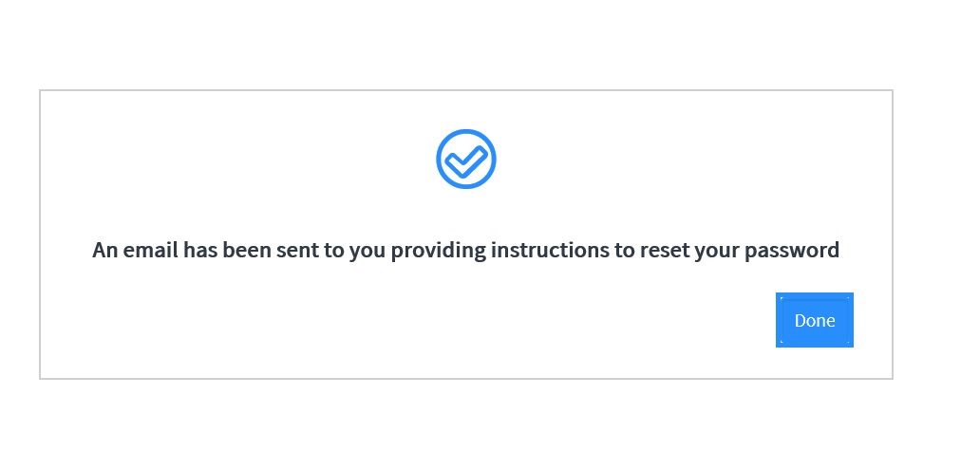Viewport: 980px width, 452px height.
Task: Click the password reset confirmation message
Action: coord(465,250)
